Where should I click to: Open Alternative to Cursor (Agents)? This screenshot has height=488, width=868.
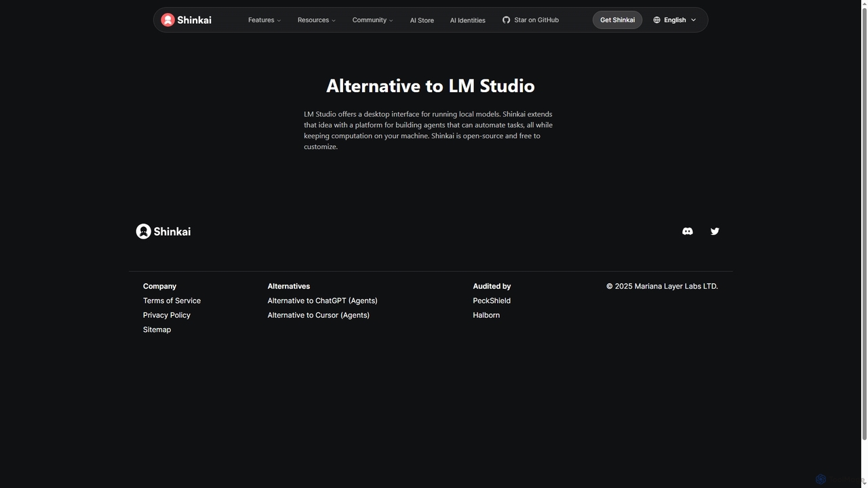[x=318, y=315]
